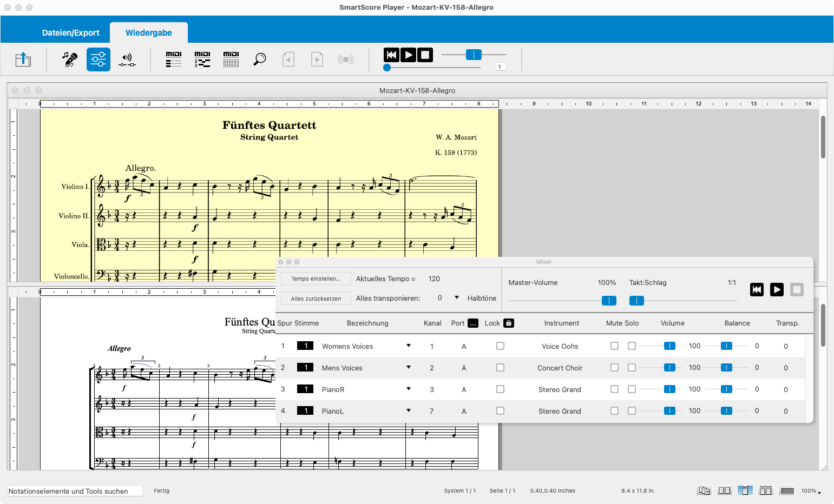Check the Lock box for Mens Voices
834x504 pixels.
[x=500, y=368]
